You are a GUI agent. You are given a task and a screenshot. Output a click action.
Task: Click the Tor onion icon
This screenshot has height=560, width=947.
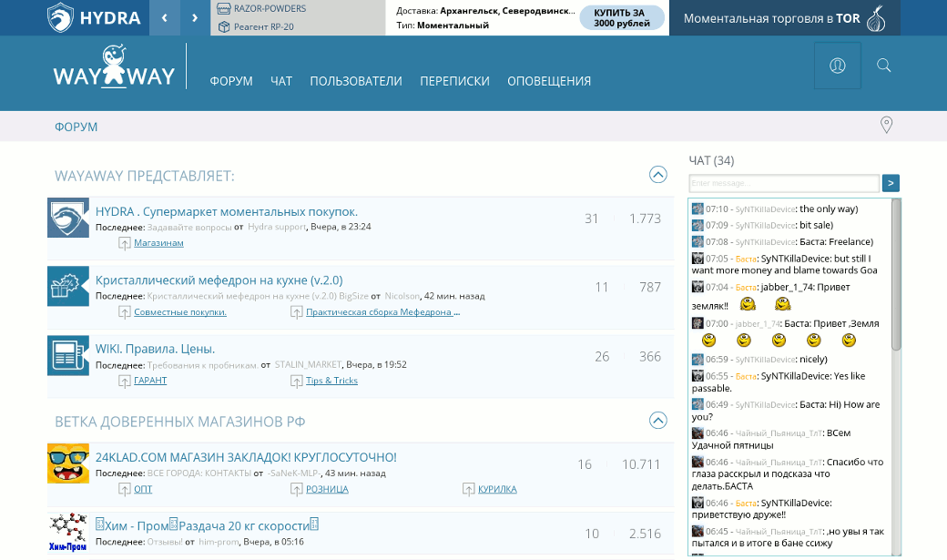pos(876,18)
